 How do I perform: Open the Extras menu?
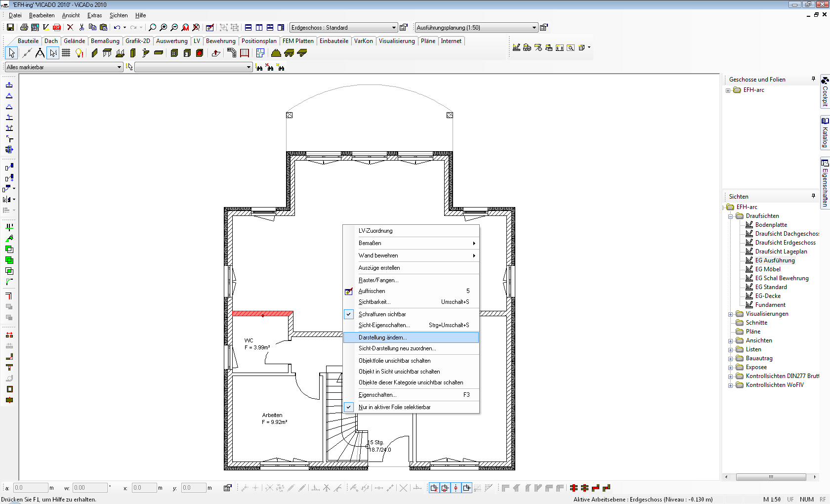tap(94, 15)
